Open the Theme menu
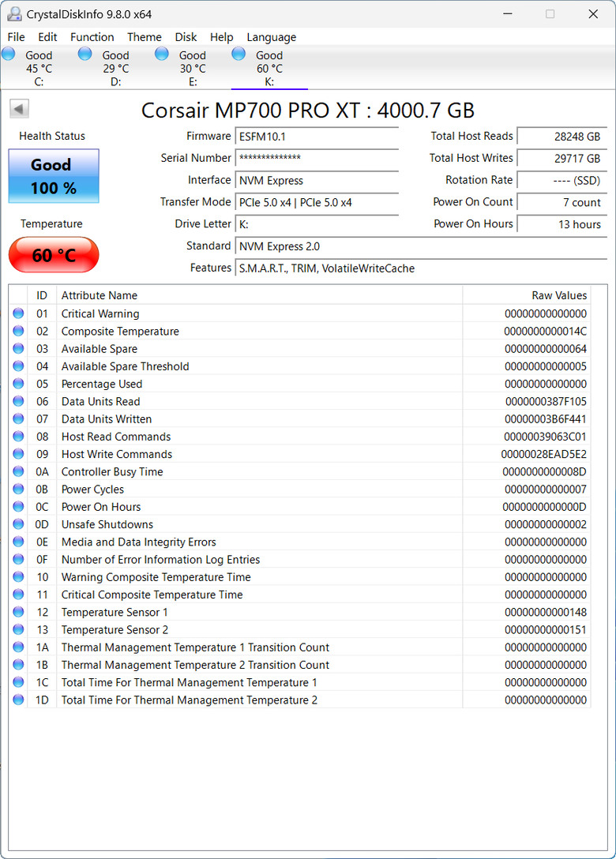This screenshot has height=859, width=616. (x=145, y=36)
